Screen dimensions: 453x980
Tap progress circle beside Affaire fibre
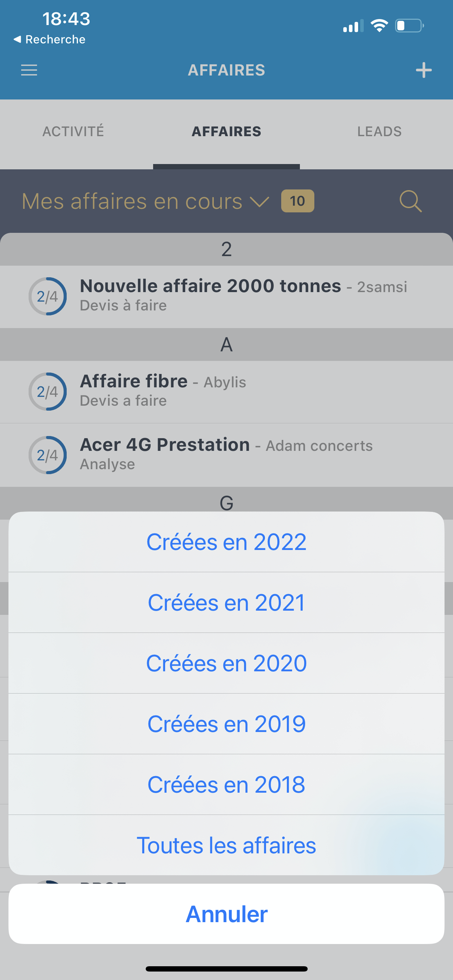click(48, 392)
